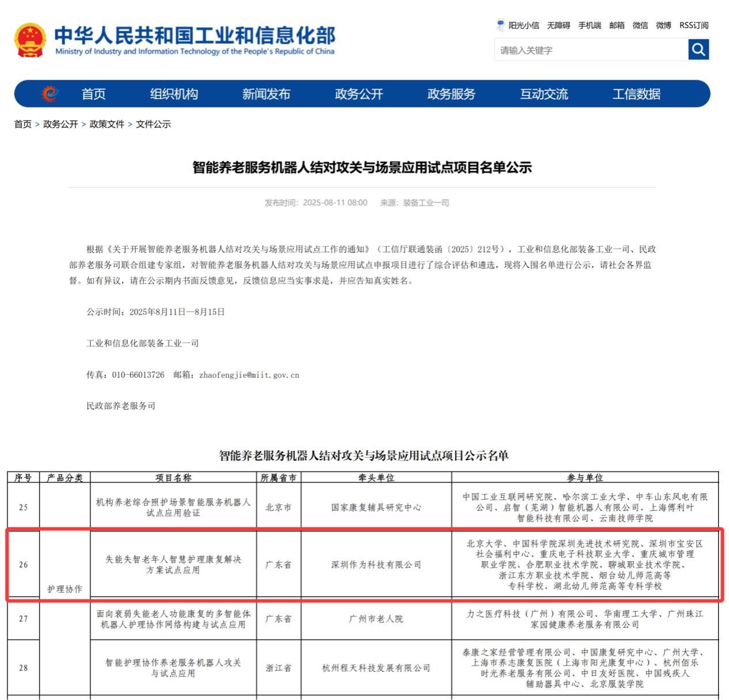The image size is (729, 700).
Task: Open the 微信 link at top
Action: click(x=640, y=25)
